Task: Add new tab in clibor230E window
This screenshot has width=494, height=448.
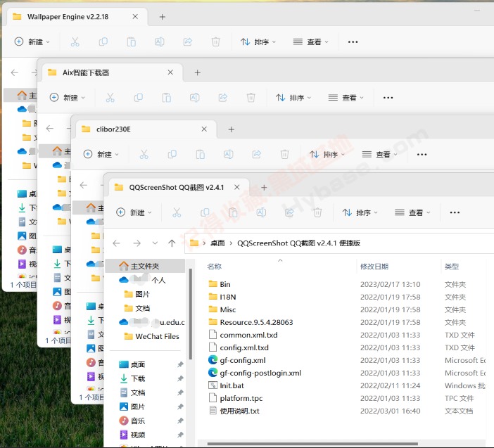Action: [x=232, y=129]
